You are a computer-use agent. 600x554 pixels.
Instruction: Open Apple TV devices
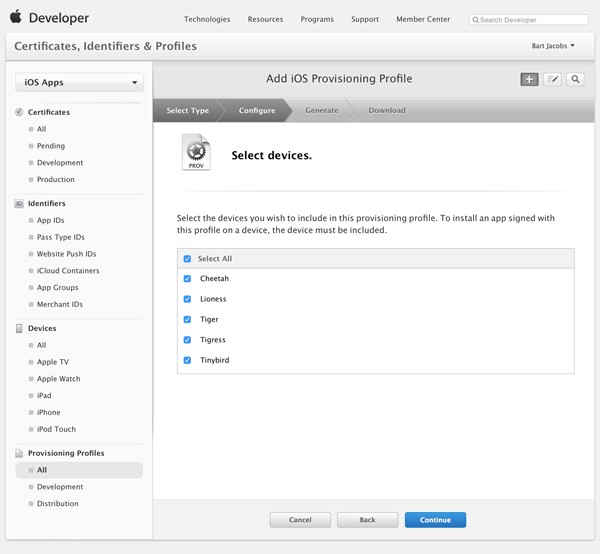53,362
